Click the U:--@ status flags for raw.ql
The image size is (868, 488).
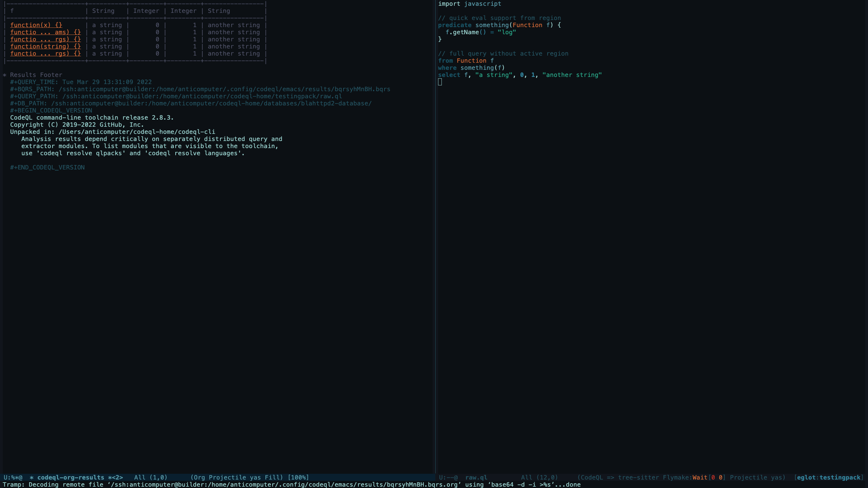click(448, 477)
